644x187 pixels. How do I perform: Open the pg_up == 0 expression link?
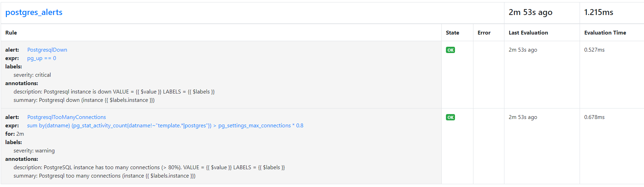[41, 58]
